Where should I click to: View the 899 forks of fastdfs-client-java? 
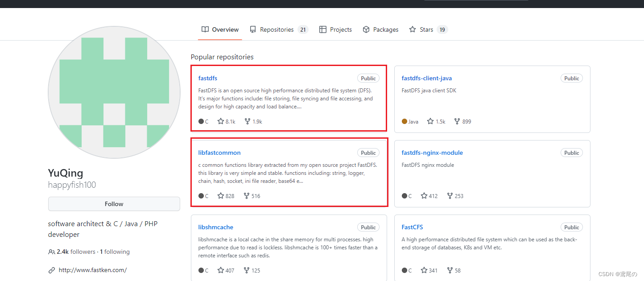462,121
